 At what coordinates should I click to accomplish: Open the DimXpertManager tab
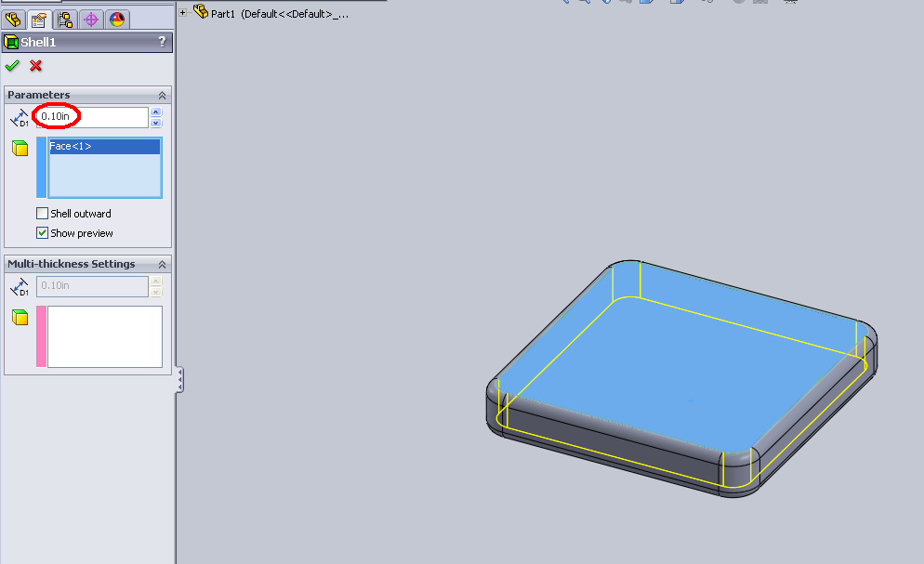click(x=91, y=20)
